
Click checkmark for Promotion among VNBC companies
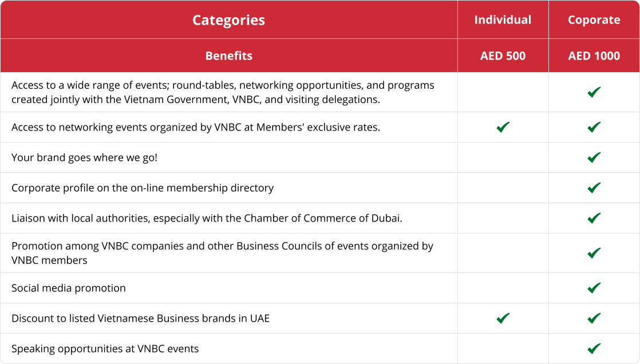tap(594, 253)
